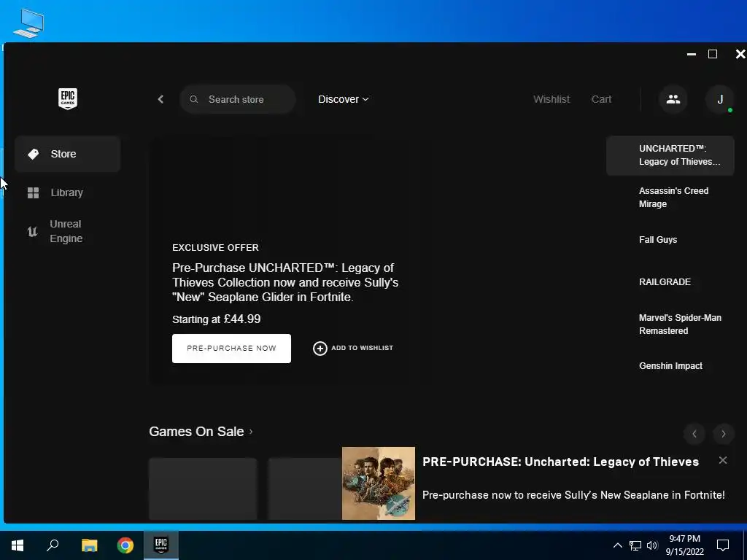Launch Google Chrome from taskbar
Screen dimensions: 747x560
[125, 545]
